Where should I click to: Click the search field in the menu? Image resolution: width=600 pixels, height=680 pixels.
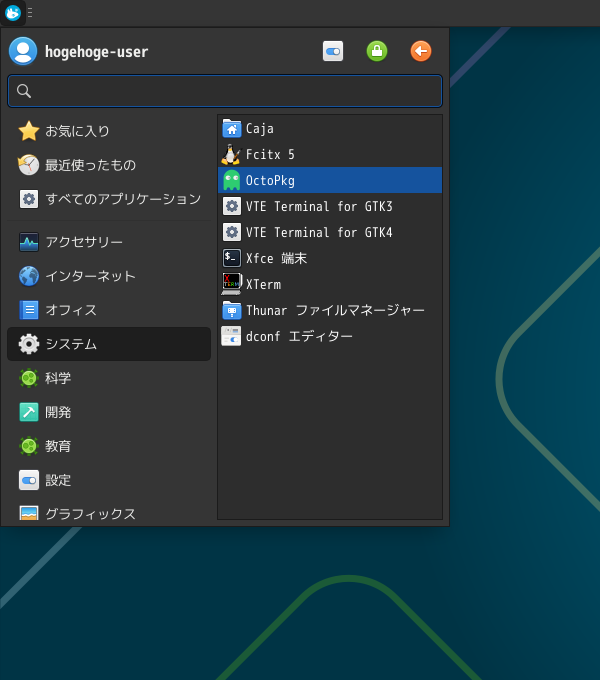point(225,91)
